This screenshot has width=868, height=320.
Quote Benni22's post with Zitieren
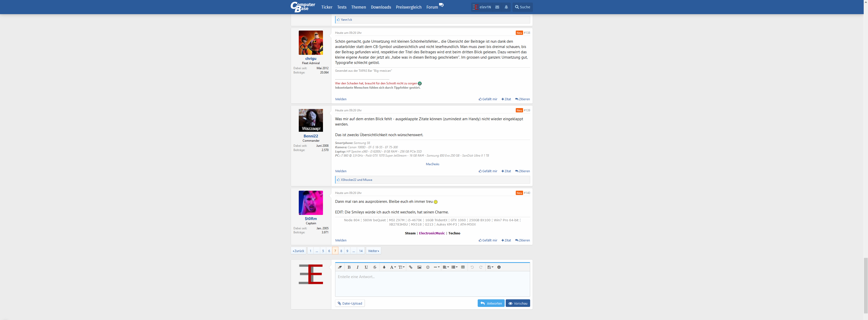pos(522,171)
